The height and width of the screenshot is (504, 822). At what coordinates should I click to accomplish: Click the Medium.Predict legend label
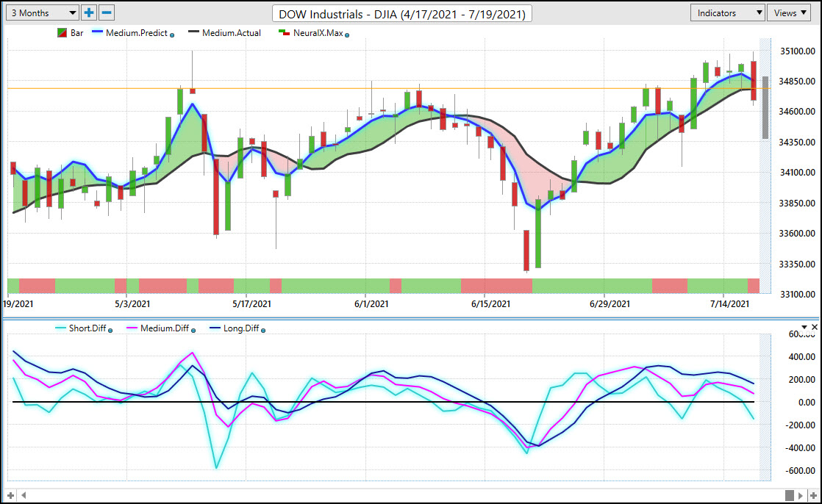(x=136, y=33)
